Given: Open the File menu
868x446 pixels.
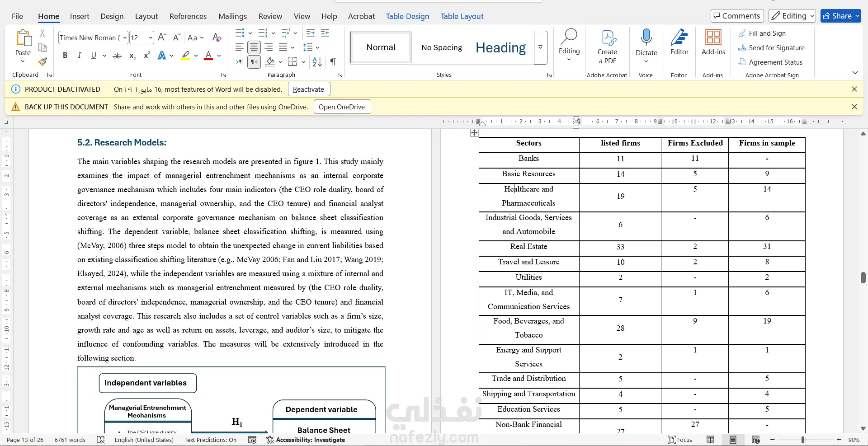Looking at the screenshot, I should [17, 16].
